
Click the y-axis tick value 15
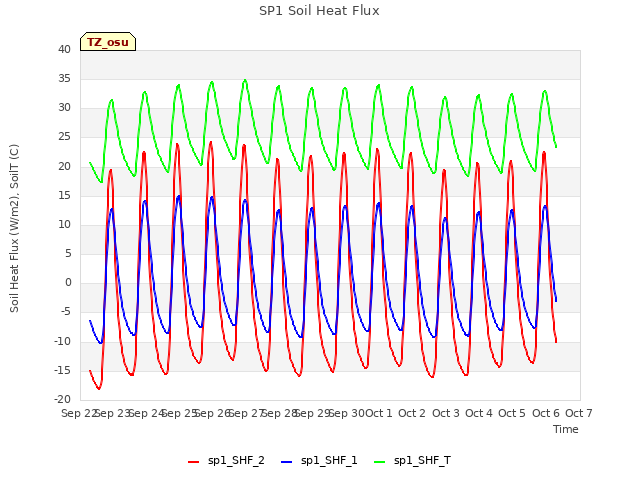click(64, 195)
